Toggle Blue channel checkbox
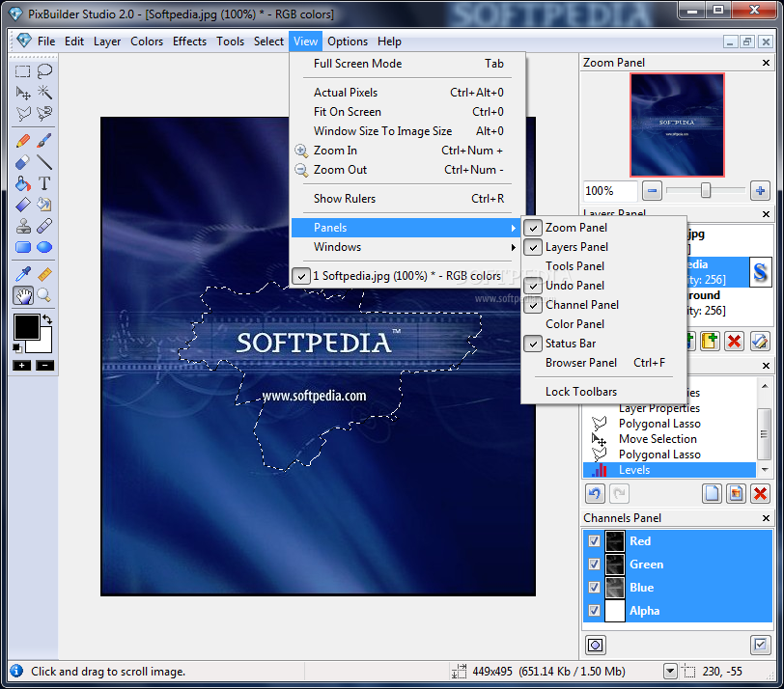 coord(594,587)
